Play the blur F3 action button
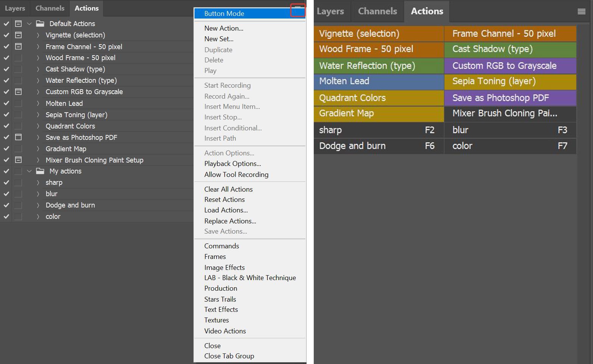Viewport: 593px width, 364px height. coord(510,130)
